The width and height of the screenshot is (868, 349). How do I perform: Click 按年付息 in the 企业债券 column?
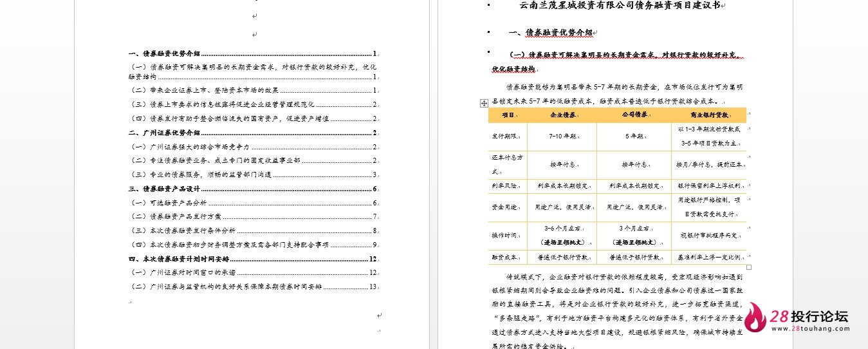562,164
